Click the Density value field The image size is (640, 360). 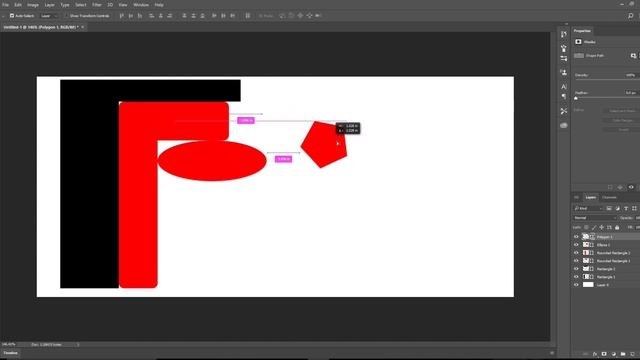click(x=630, y=75)
